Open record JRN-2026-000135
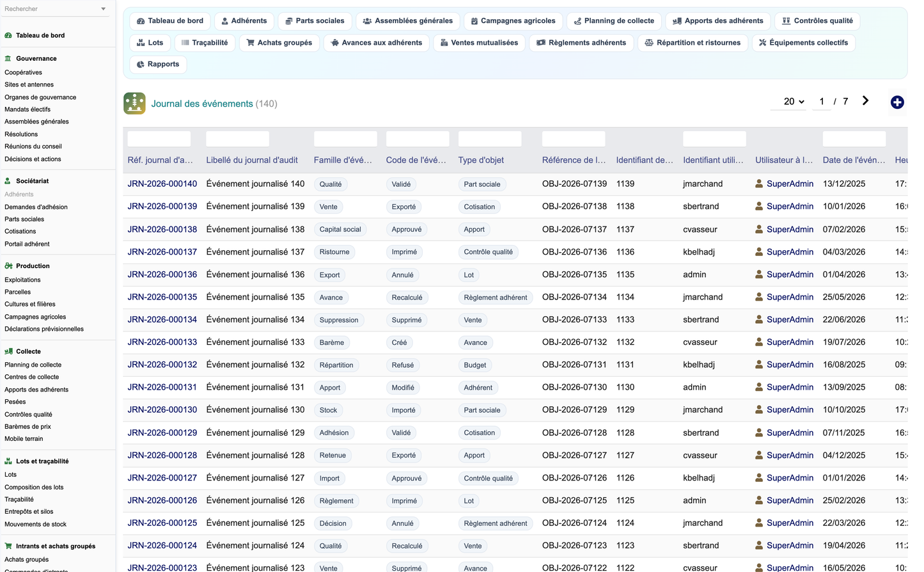Screen dimensions: 924x572 162,297
